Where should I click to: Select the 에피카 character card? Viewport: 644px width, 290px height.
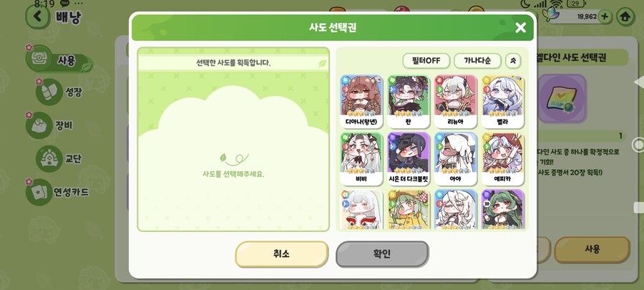[x=503, y=159]
